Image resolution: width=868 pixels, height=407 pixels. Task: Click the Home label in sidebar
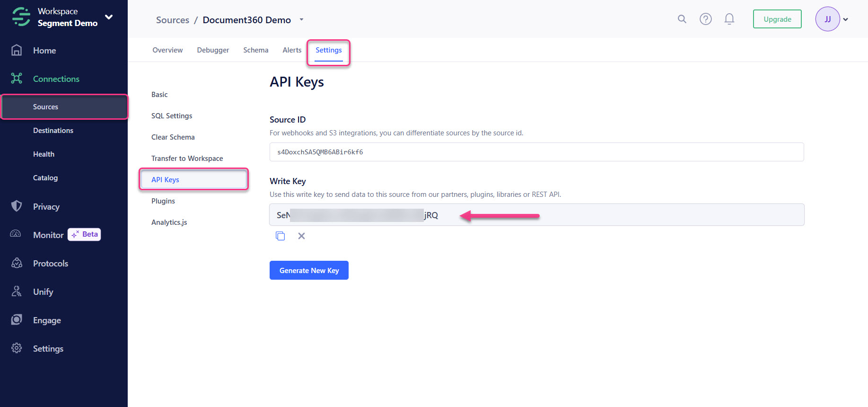(44, 51)
